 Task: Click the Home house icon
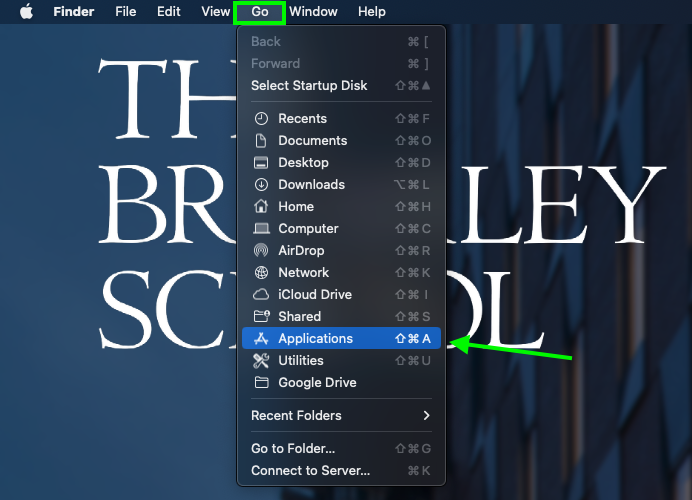pos(261,206)
